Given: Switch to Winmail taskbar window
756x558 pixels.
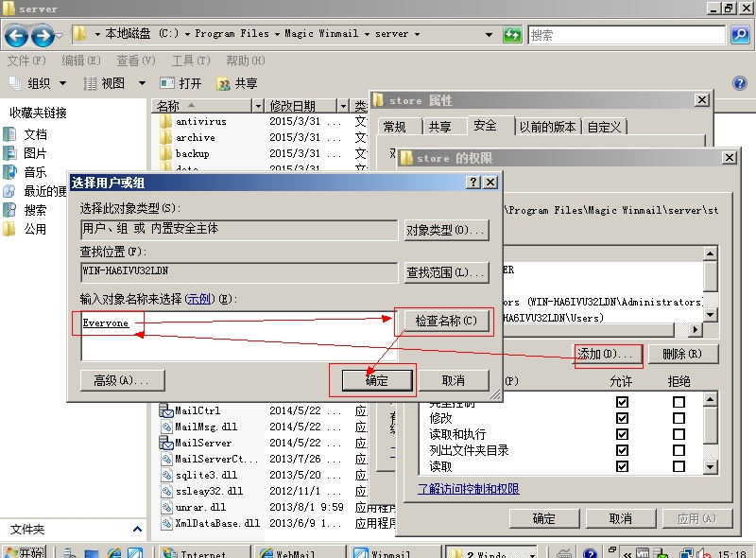Looking at the screenshot, I should point(395,552).
